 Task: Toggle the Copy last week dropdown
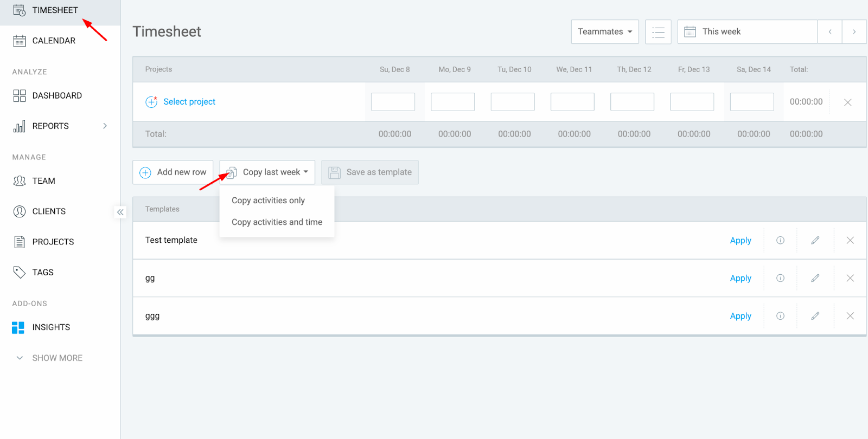point(267,172)
